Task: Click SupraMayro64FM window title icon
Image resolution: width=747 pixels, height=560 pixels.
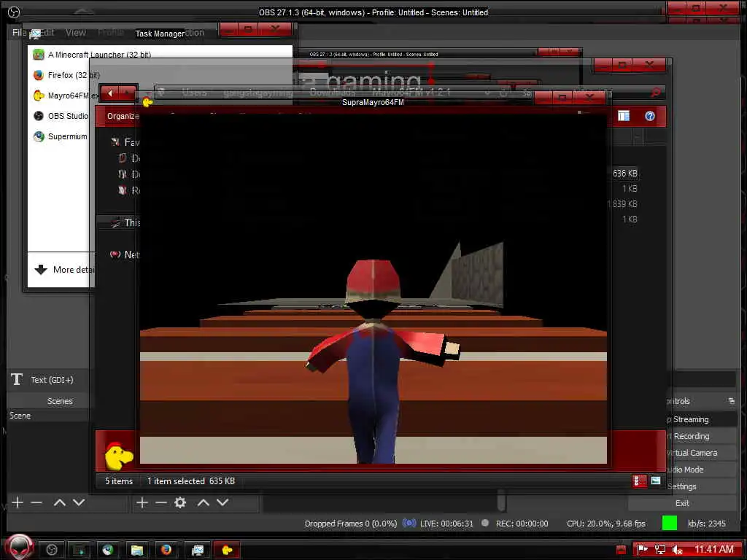Action: tap(147, 101)
